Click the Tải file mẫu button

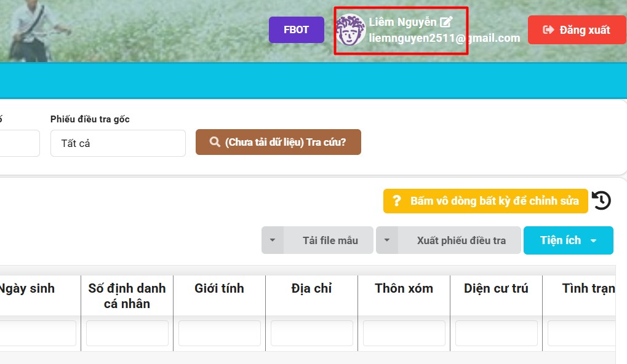329,240
